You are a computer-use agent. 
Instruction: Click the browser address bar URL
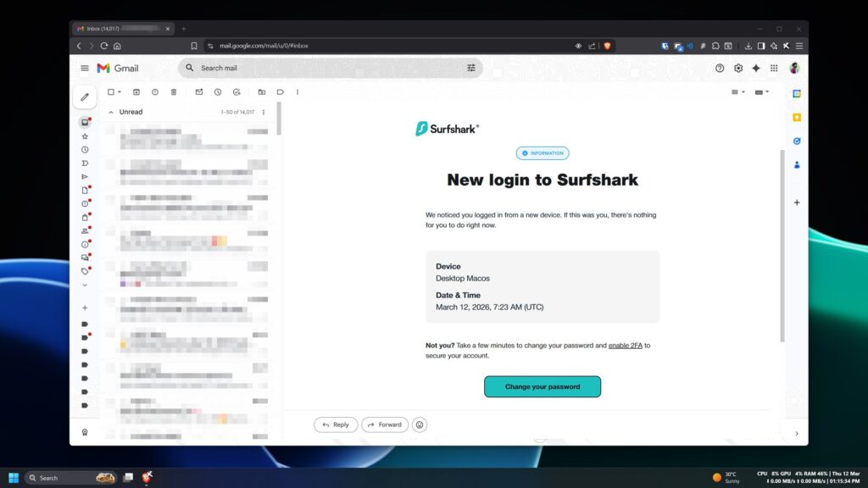(x=264, y=46)
